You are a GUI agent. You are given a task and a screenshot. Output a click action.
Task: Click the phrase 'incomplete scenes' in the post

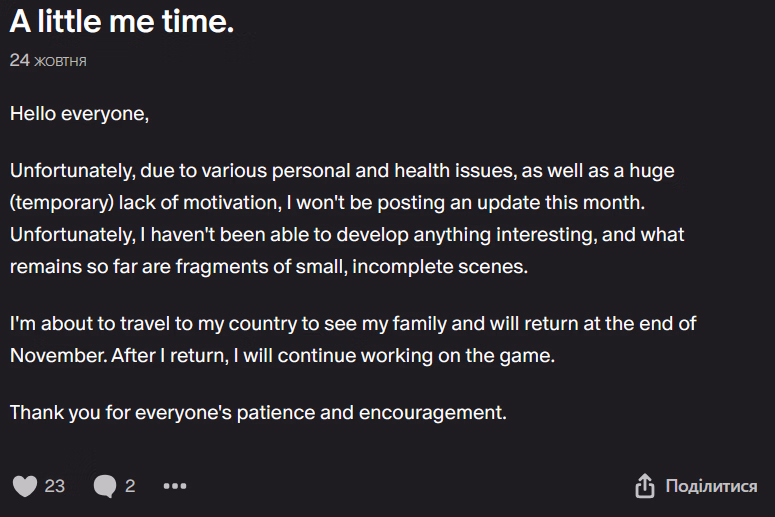click(441, 267)
